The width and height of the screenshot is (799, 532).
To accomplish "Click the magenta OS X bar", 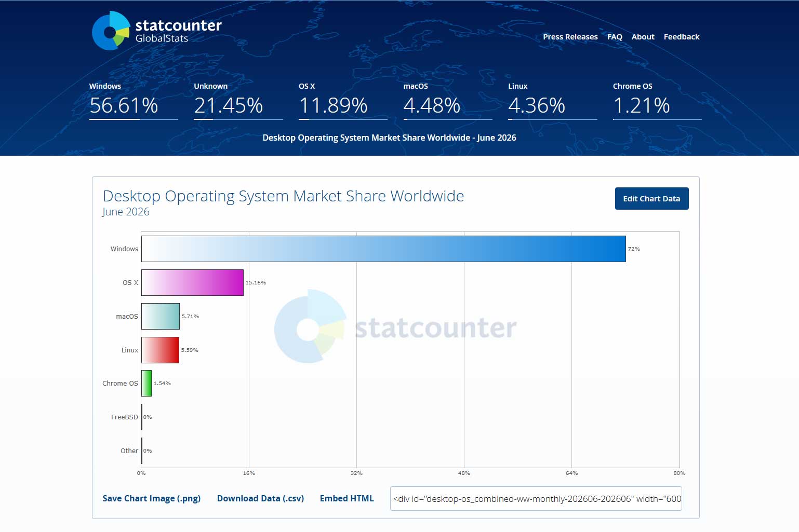I will click(192, 282).
